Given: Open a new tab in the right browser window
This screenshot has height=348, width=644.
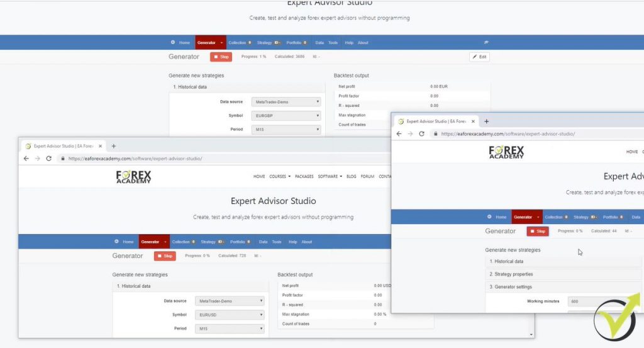Looking at the screenshot, I should (x=487, y=121).
